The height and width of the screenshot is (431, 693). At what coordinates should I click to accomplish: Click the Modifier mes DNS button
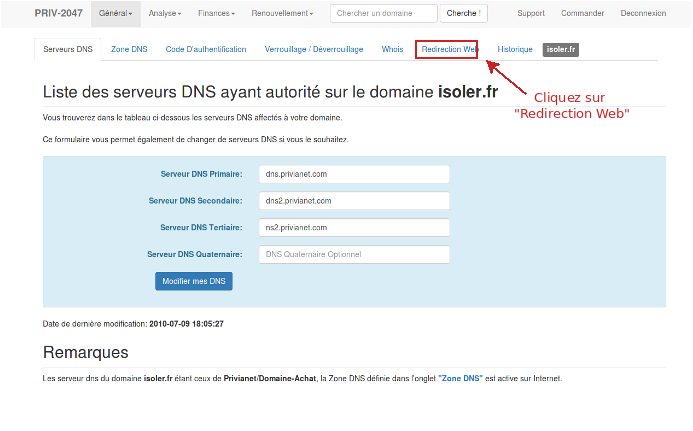(x=194, y=281)
